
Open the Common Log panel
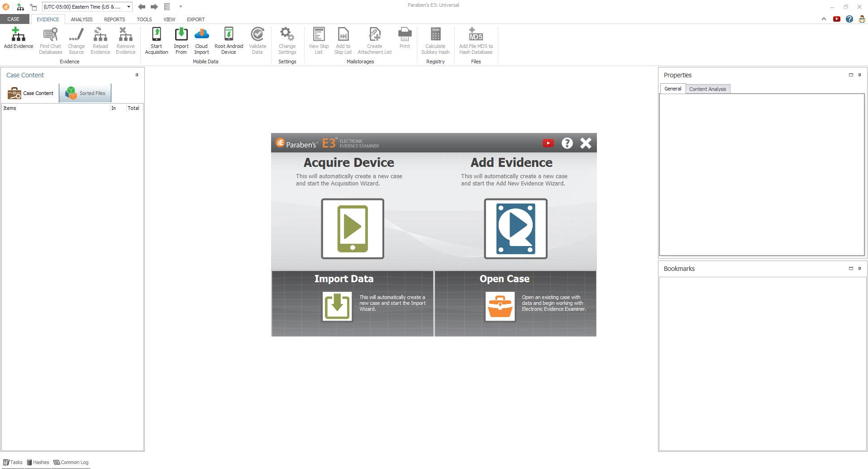point(71,462)
